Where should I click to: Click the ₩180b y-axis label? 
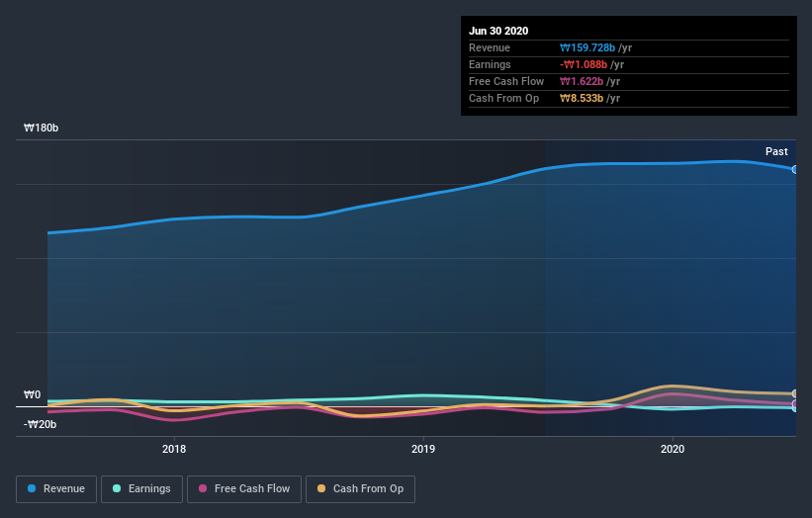41,128
